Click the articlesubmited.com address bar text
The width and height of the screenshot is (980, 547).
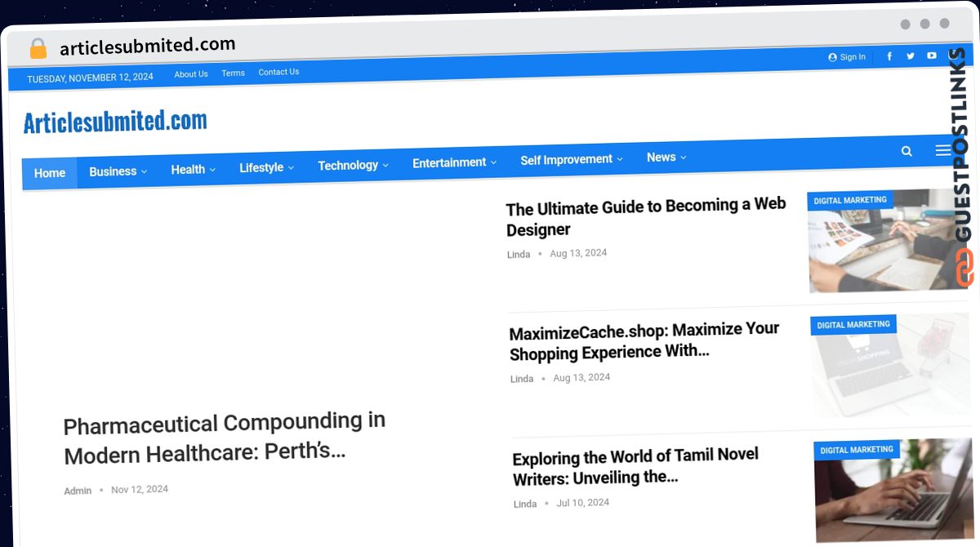click(148, 47)
